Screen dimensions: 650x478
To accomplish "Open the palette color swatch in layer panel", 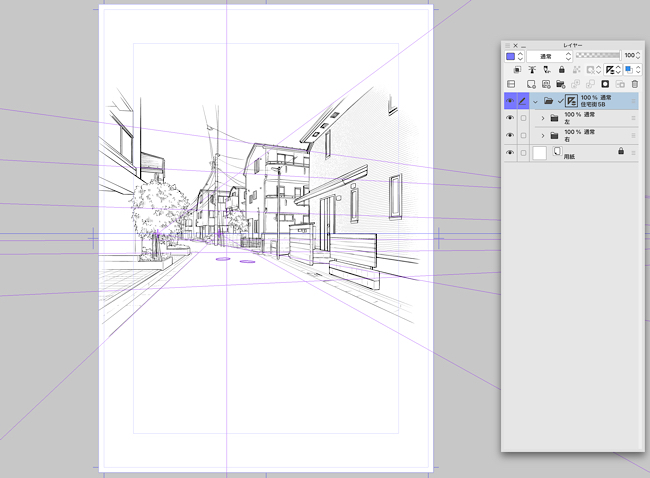I will click(x=510, y=56).
